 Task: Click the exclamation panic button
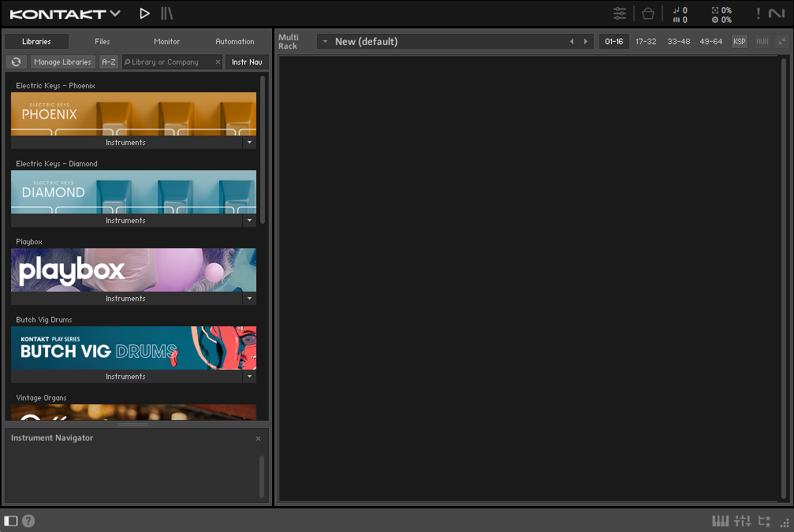[x=758, y=13]
